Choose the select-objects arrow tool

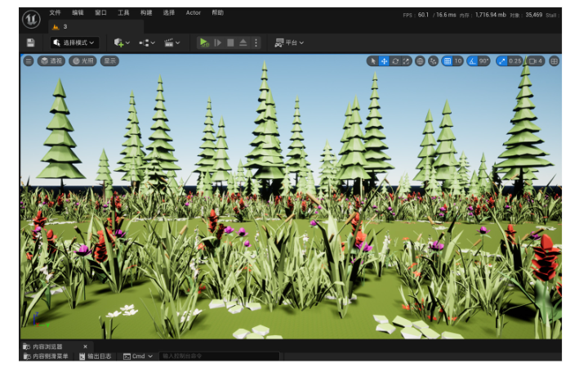coord(372,61)
